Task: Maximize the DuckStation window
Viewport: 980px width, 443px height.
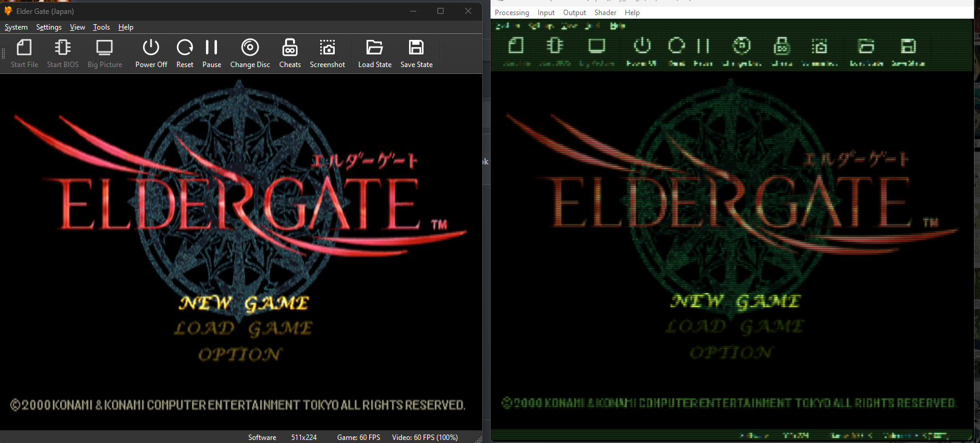Action: [x=440, y=11]
